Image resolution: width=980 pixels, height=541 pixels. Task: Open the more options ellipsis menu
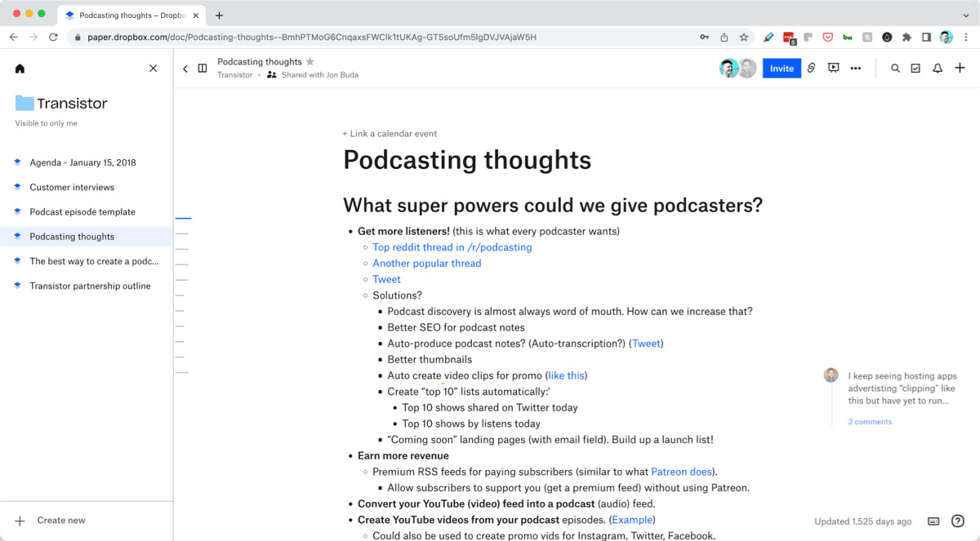coord(855,69)
